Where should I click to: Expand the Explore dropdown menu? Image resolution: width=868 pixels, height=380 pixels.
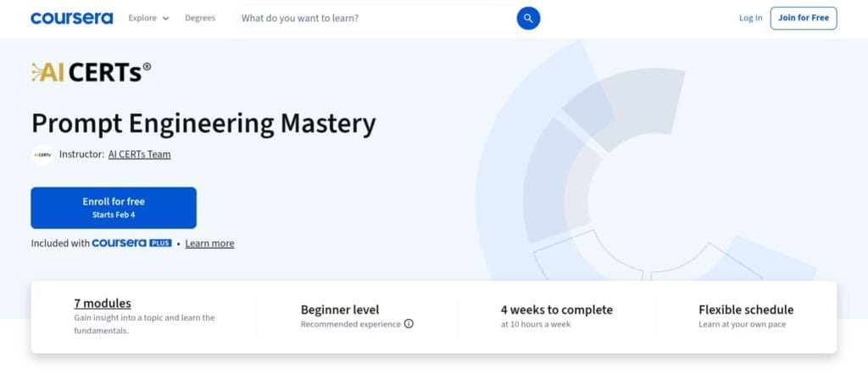tap(148, 19)
